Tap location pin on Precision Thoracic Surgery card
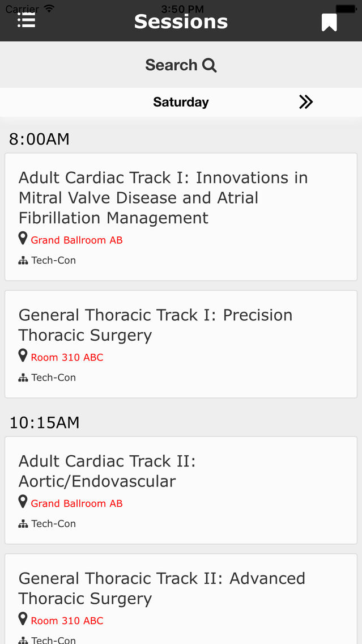This screenshot has height=644, width=362. pos(23,356)
